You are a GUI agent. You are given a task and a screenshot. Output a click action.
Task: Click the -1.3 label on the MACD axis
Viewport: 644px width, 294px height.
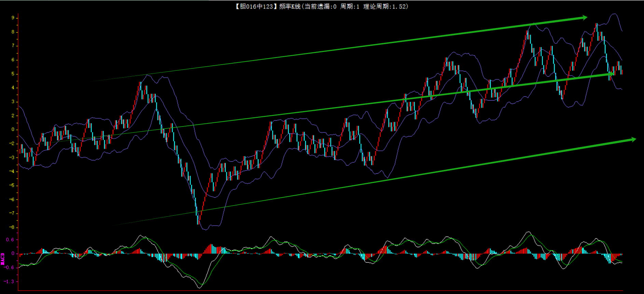[x=9, y=281]
